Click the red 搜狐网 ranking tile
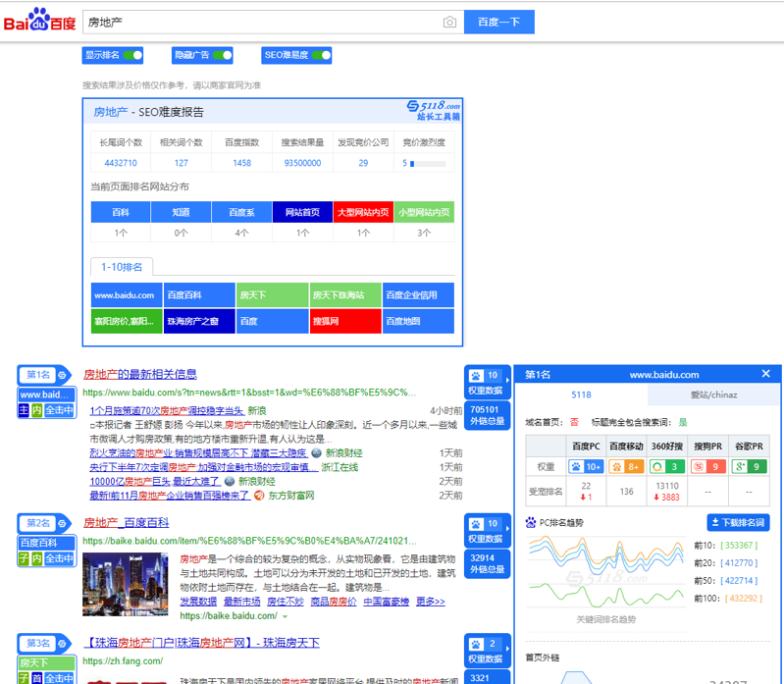 (x=345, y=321)
